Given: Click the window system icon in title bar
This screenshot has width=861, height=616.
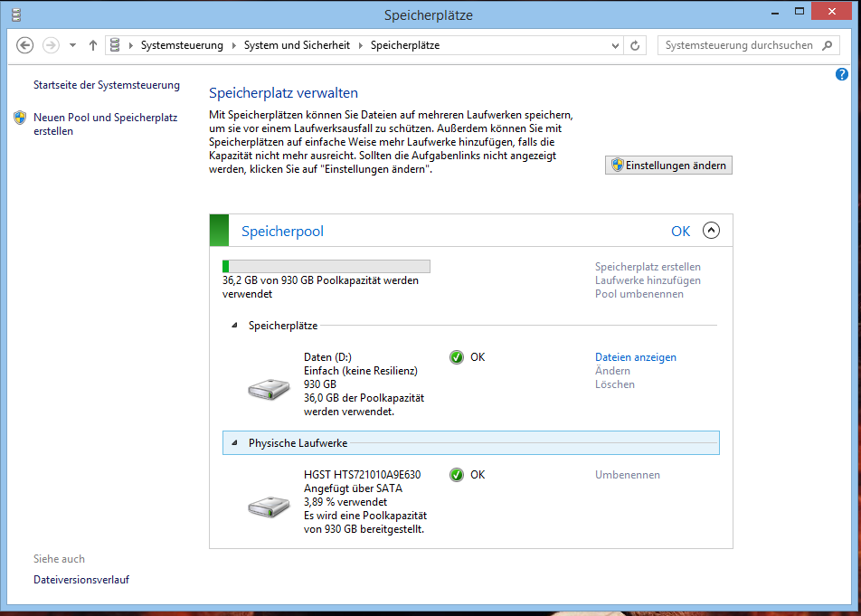Looking at the screenshot, I should click(x=16, y=14).
